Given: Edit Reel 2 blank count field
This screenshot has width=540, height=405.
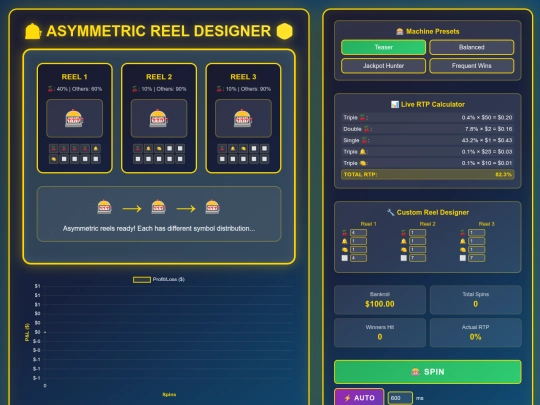Looking at the screenshot, I should pos(417,258).
